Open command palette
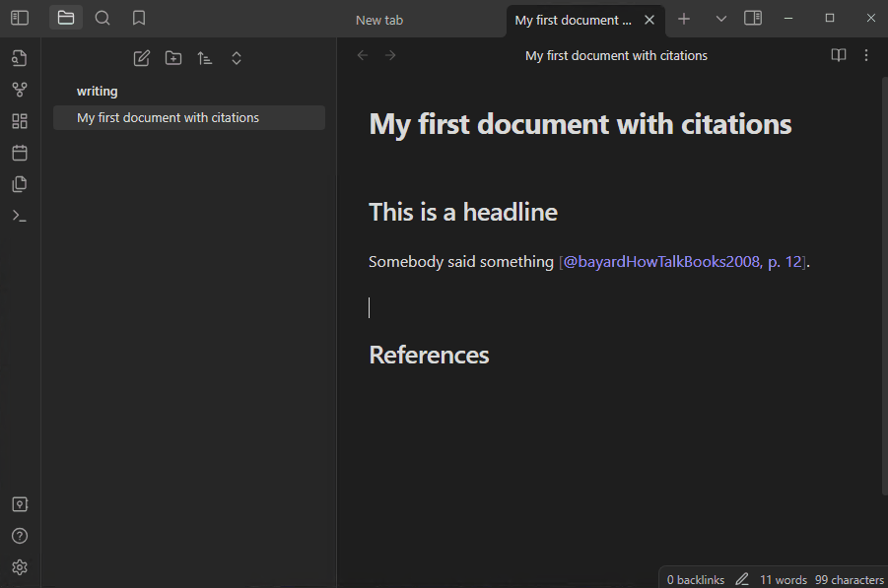The image size is (888, 588). 20,216
